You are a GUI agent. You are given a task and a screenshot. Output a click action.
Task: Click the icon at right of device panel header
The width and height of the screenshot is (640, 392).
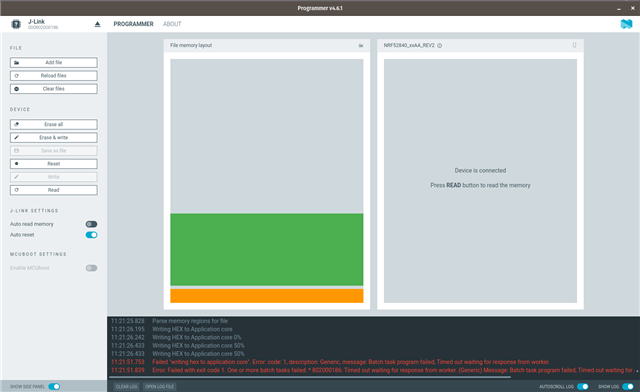574,45
